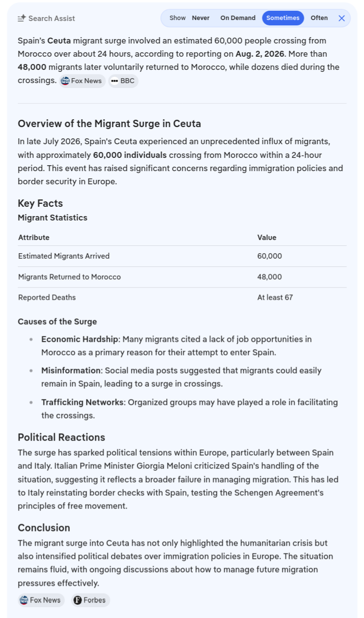Click the Search Assist sparkle icon
Viewport: 364px width, 618px height.
[21, 18]
